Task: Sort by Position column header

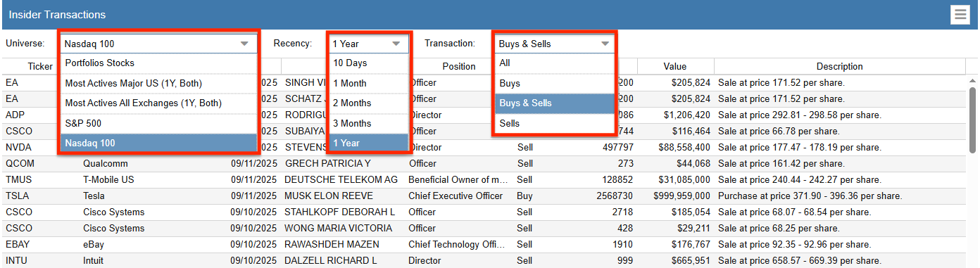Action: [459, 66]
